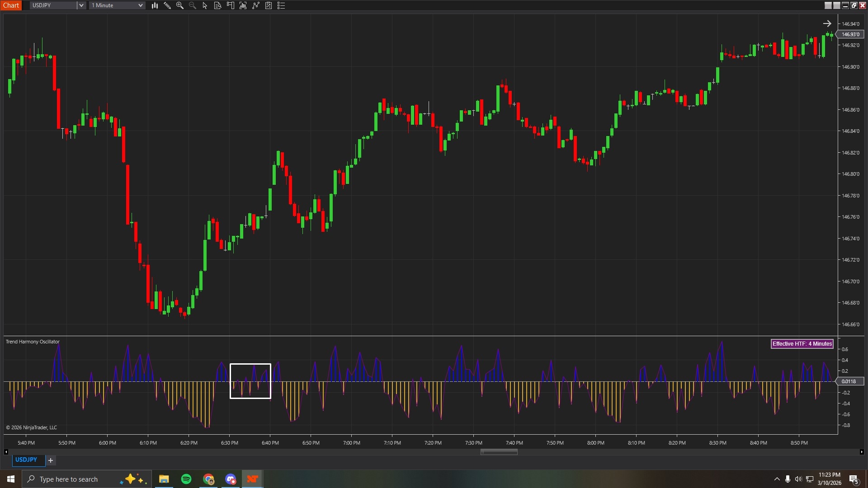Toggle the right-arrow scroll-to-end control on the chart
Image resolution: width=868 pixels, height=488 pixels.
point(828,23)
